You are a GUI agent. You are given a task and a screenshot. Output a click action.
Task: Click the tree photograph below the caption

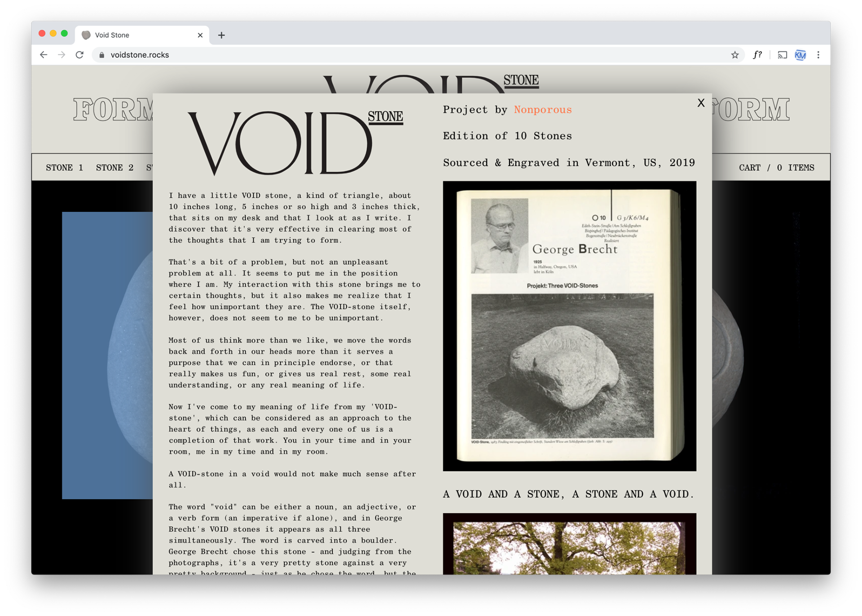[569, 545]
